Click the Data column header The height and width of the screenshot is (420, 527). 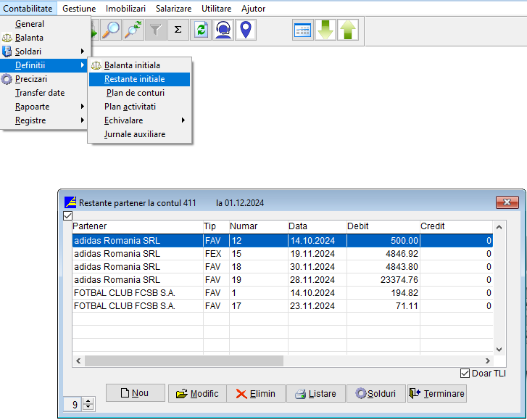coord(318,226)
